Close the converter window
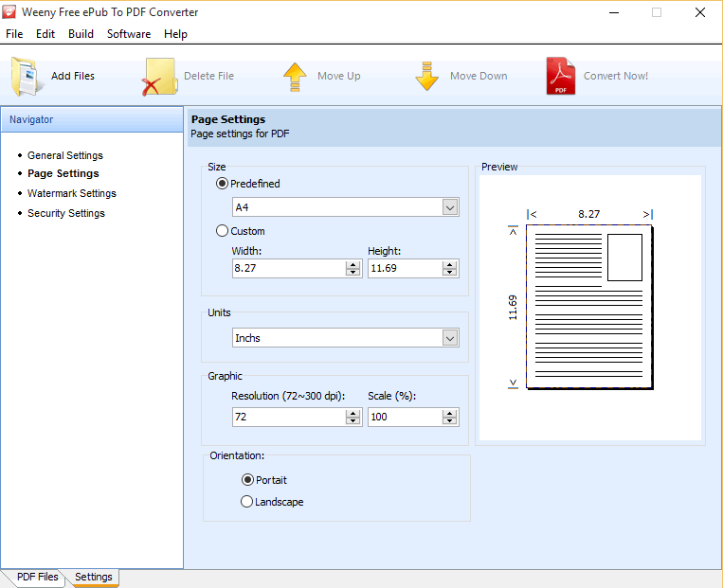The image size is (723, 588). [x=700, y=12]
